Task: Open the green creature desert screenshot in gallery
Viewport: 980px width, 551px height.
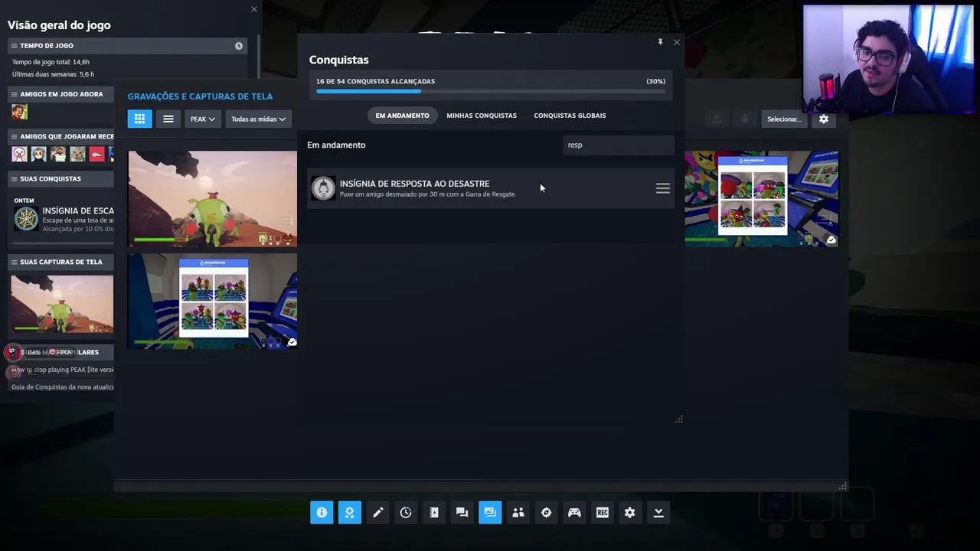Action: [x=212, y=198]
